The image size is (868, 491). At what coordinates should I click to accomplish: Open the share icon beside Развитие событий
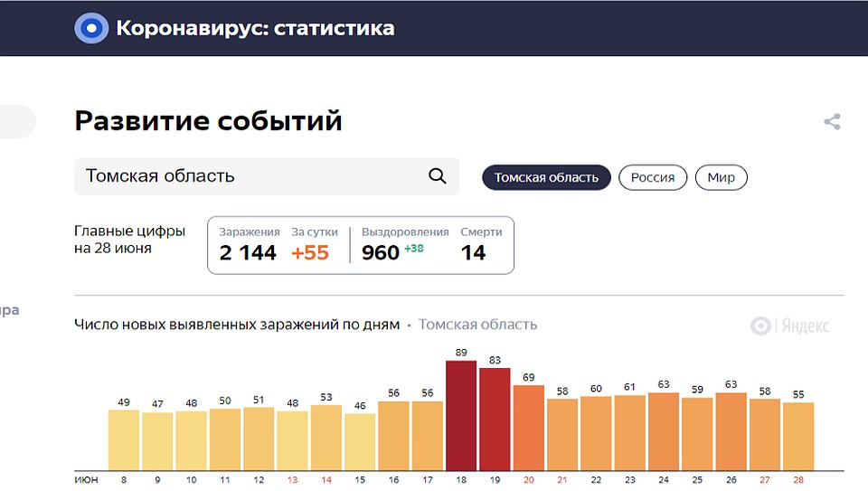(x=832, y=122)
